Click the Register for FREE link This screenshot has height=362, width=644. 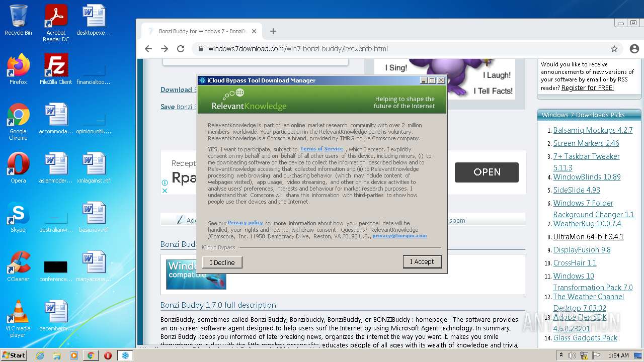(x=588, y=87)
